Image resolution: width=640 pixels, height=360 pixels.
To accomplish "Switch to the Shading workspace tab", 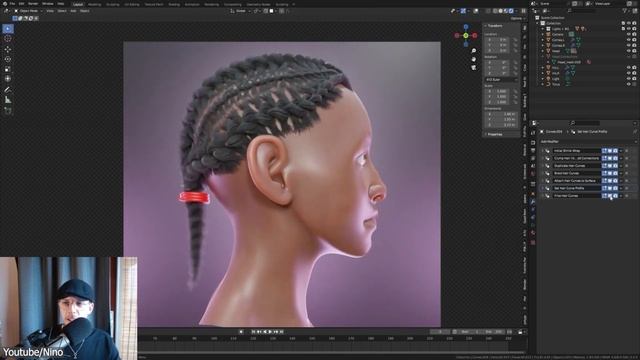I will (x=174, y=4).
